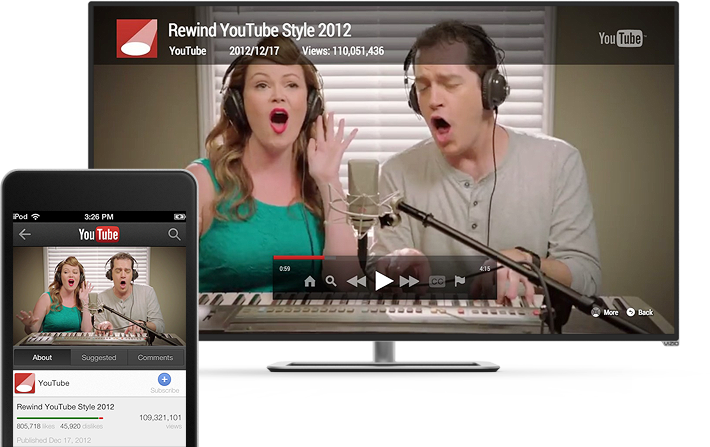This screenshot has height=447, width=710.
Task: Click the play button on TV player
Action: tap(384, 281)
